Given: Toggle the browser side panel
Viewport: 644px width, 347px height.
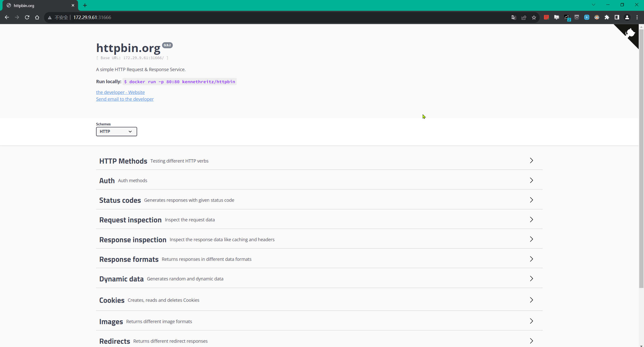Looking at the screenshot, I should (617, 17).
